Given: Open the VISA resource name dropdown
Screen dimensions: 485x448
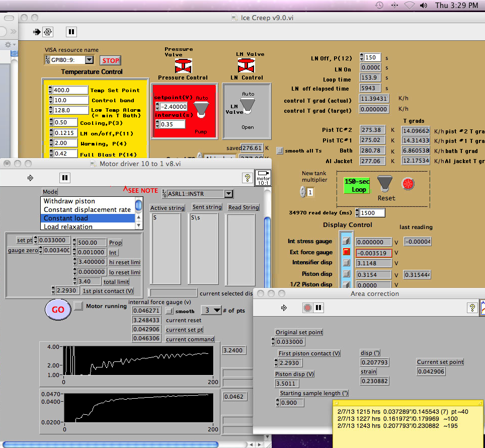Looking at the screenshot, I should pyautogui.click(x=89, y=60).
